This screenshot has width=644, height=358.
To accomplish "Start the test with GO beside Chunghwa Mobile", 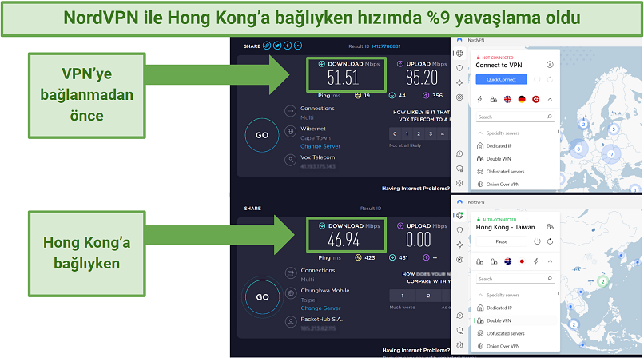I will click(x=262, y=296).
